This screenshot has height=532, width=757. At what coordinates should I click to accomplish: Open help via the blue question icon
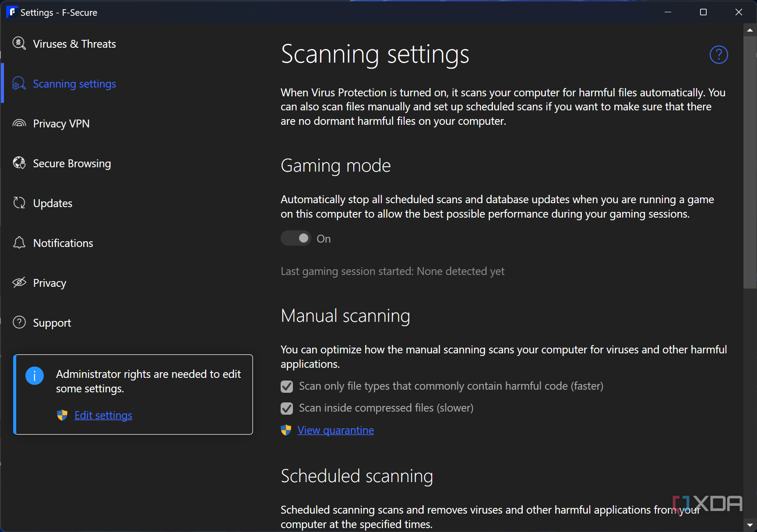pos(718,55)
